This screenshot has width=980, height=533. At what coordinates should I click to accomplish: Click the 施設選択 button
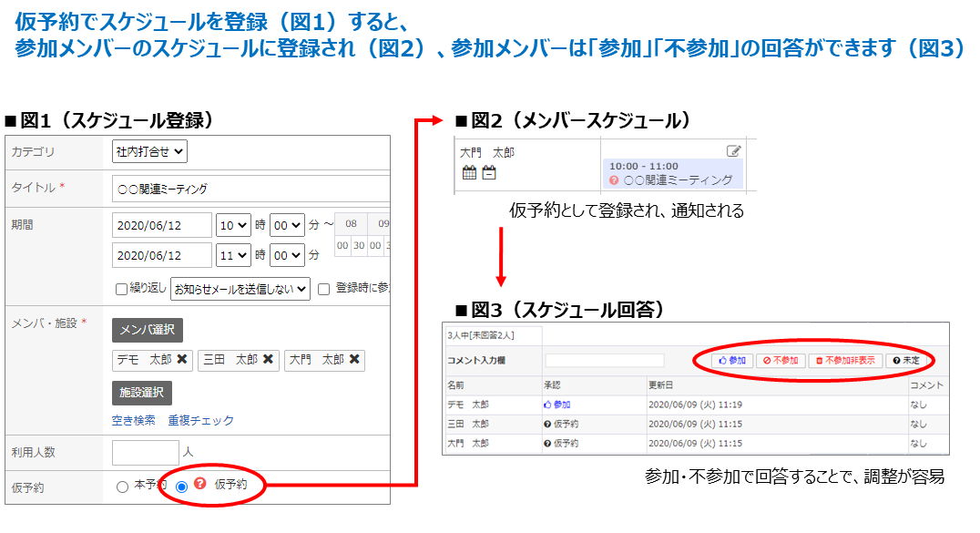[x=142, y=393]
